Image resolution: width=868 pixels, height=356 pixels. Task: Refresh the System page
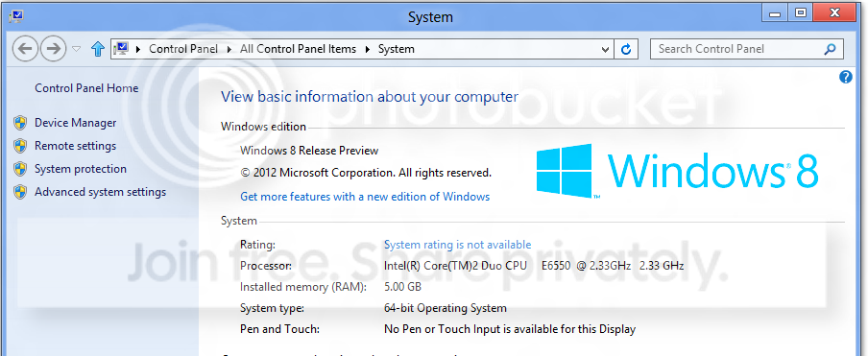coord(626,49)
